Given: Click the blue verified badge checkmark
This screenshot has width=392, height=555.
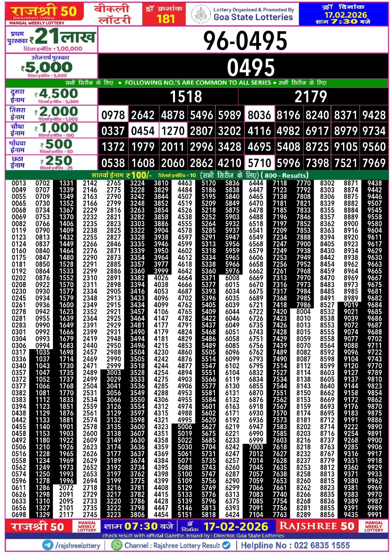Looking at the screenshot, I should click(x=227, y=545).
